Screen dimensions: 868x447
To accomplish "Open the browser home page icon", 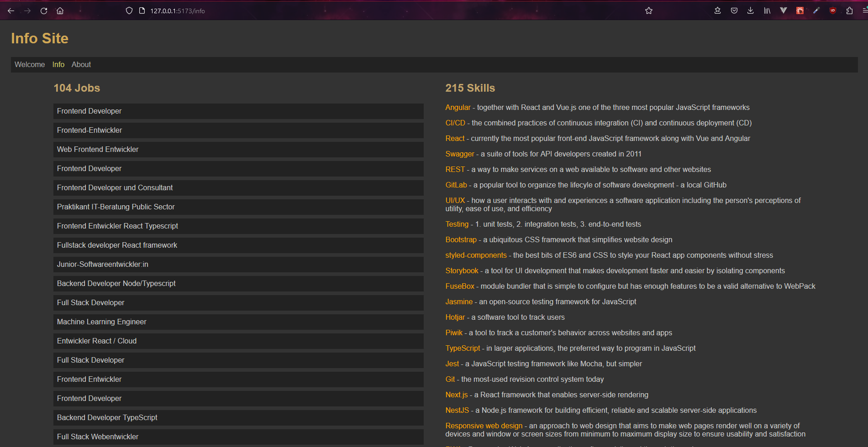I will click(x=60, y=11).
